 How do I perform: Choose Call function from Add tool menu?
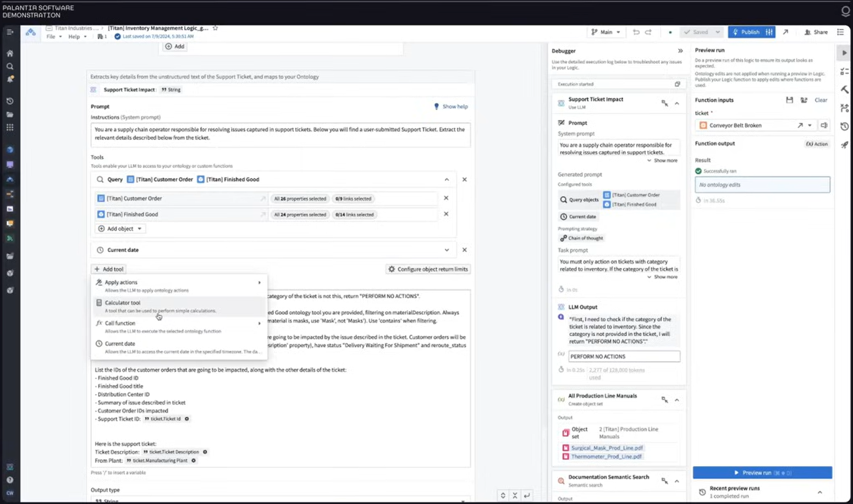[x=179, y=327]
